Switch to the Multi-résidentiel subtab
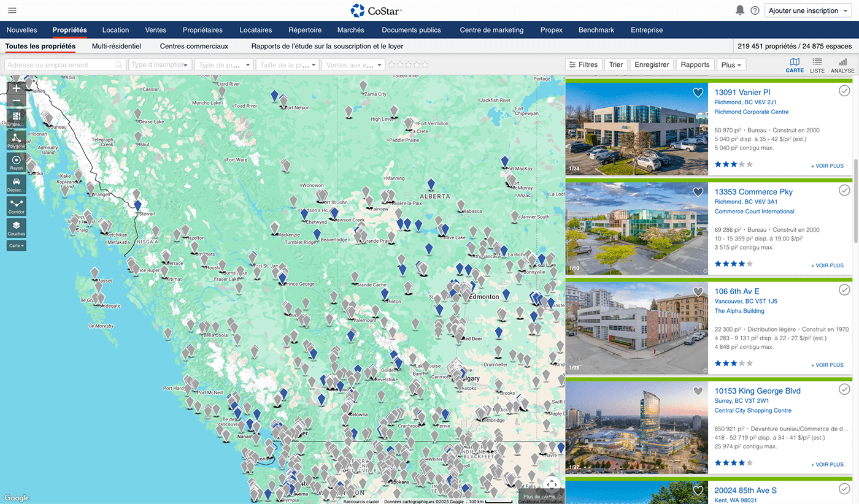 (x=117, y=46)
